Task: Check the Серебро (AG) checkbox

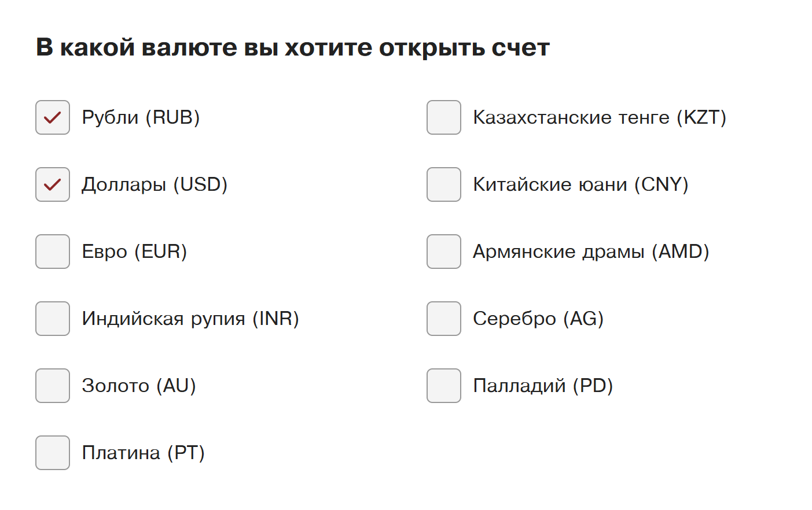Action: point(444,319)
